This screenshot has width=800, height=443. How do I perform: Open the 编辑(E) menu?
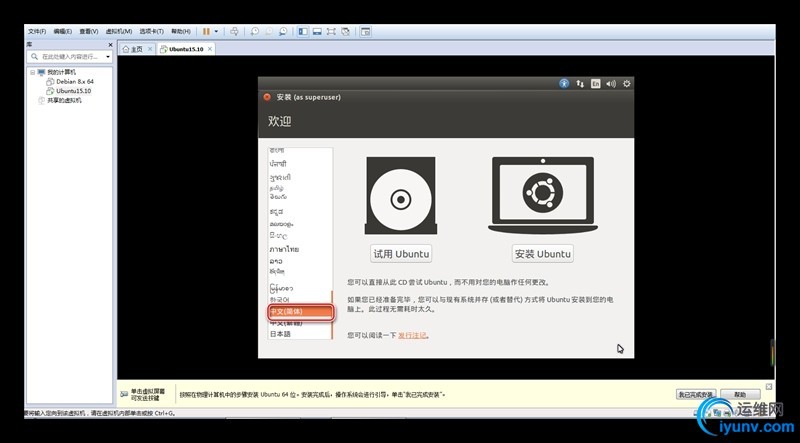63,32
